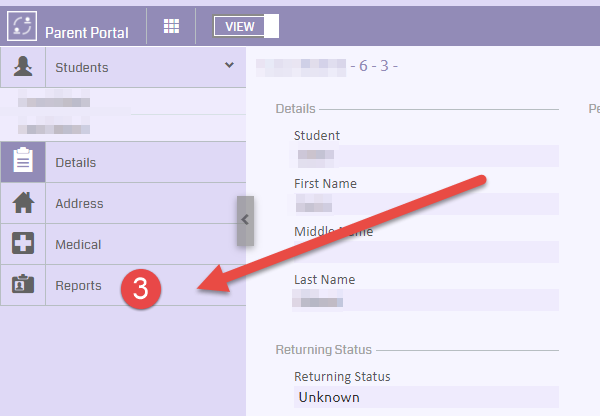Click the Returning Status field showing Unknown
This screenshot has width=600, height=416.
(425, 397)
